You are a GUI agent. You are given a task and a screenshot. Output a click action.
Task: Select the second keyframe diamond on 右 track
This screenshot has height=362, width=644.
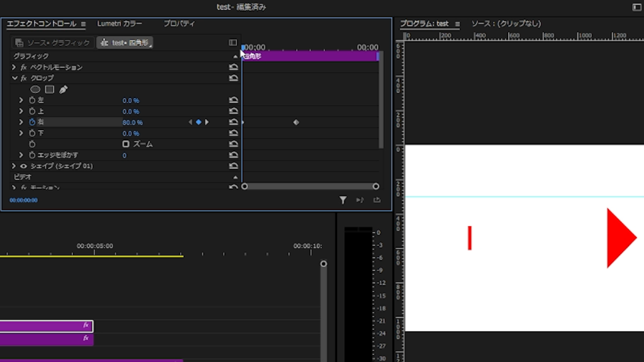(x=296, y=123)
